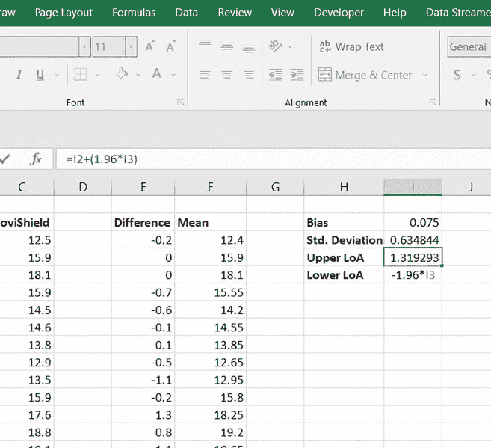Open the Formulas tab
This screenshot has width=491, height=448.
point(134,13)
